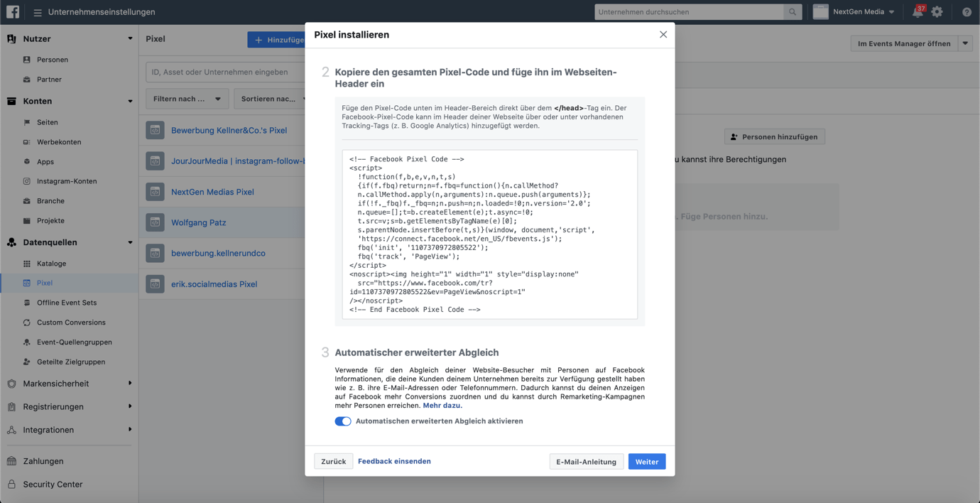The width and height of the screenshot is (980, 503).
Task: Click pixel icon beside NextGen Medias Pixel
Action: click(155, 192)
